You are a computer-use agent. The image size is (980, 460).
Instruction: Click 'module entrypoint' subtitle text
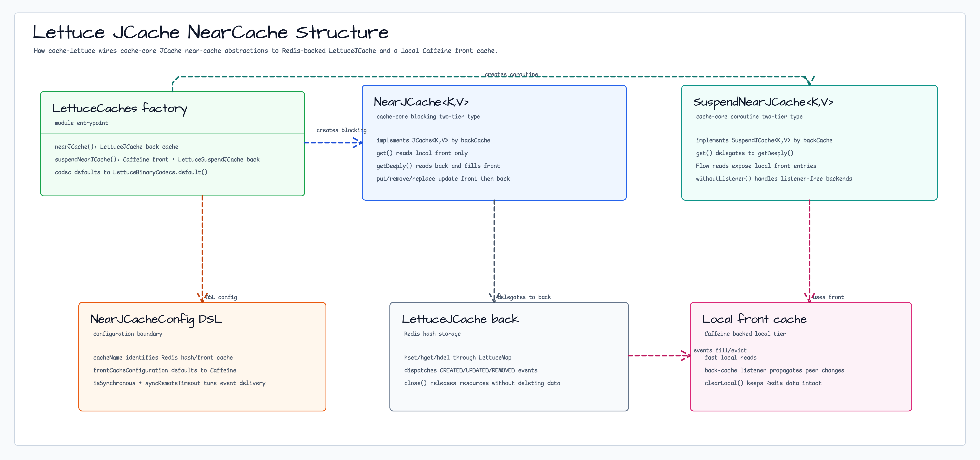(x=81, y=123)
